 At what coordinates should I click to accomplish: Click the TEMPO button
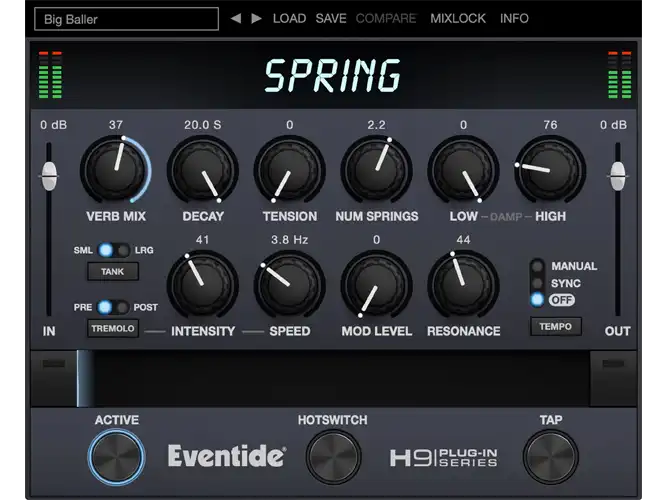click(556, 326)
